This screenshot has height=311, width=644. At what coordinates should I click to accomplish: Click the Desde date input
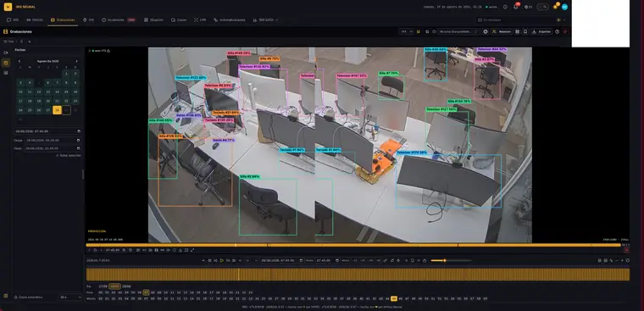(53, 140)
